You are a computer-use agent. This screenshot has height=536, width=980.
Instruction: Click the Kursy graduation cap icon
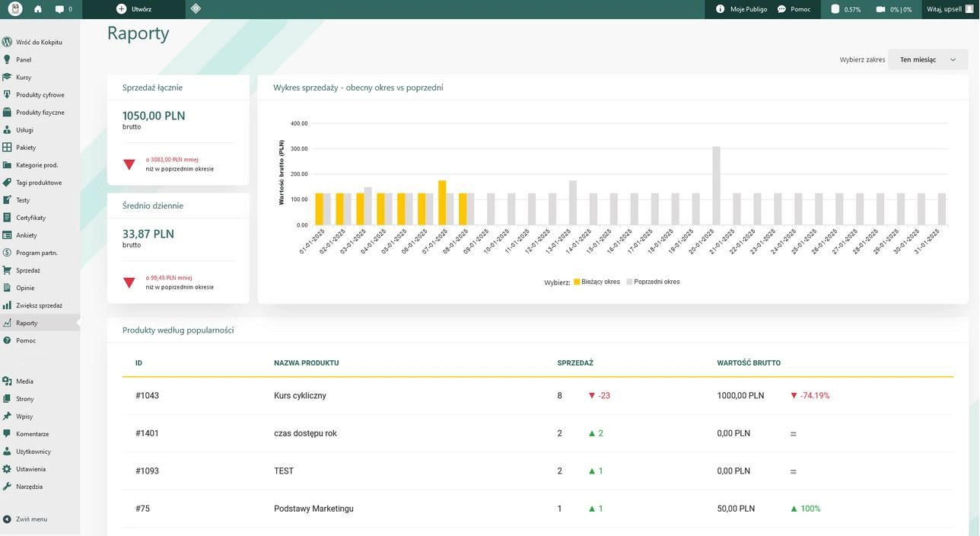(7, 77)
